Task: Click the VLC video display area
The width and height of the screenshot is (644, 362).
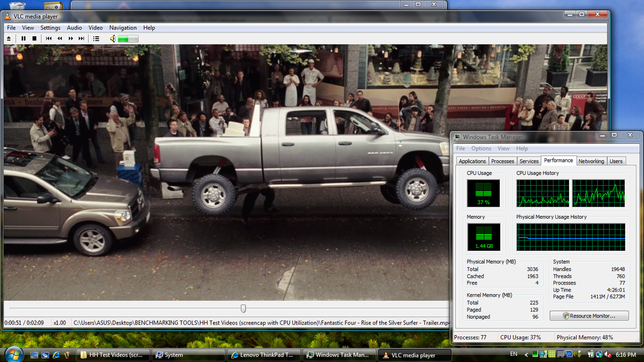Action: coord(227,172)
